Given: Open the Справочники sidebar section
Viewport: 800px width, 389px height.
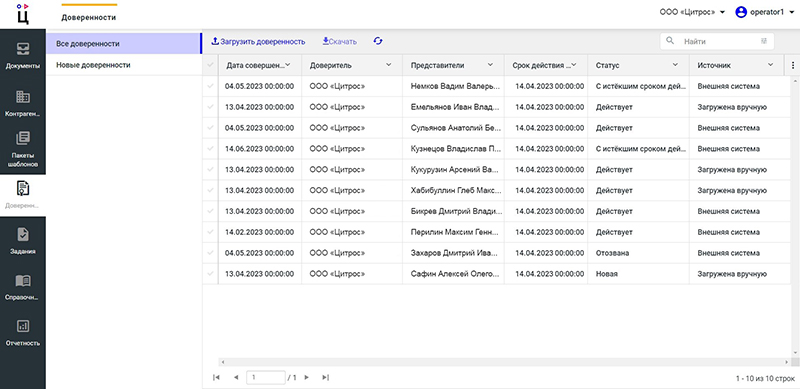Looking at the screenshot, I should [22, 287].
